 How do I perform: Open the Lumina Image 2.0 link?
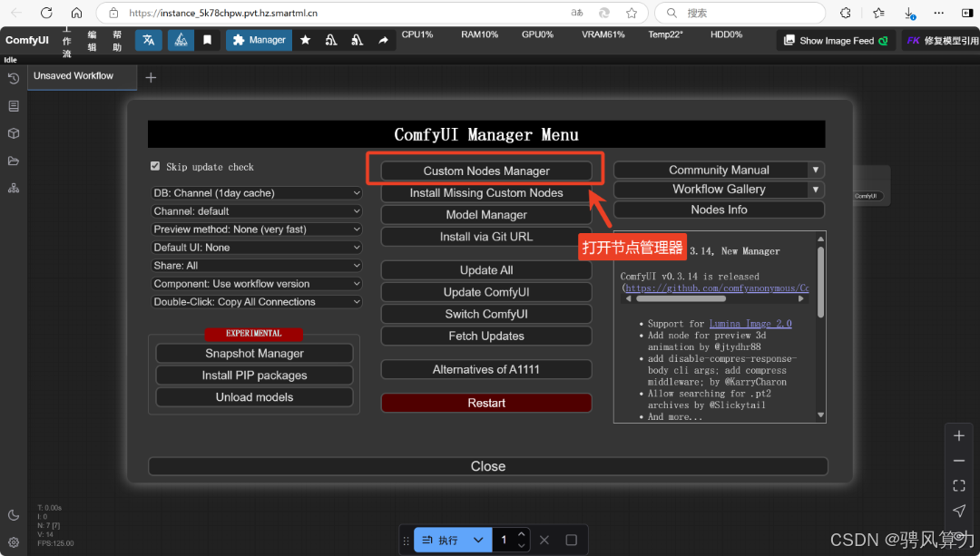coord(750,324)
